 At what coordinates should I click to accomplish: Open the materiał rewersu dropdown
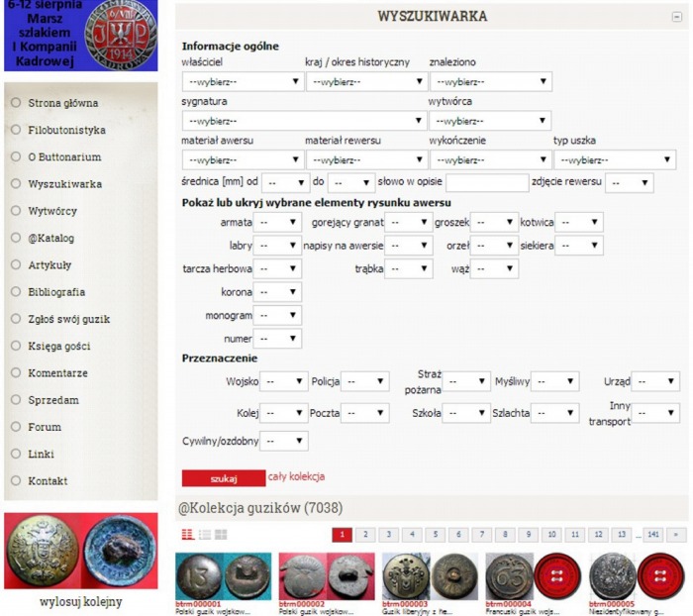click(367, 159)
